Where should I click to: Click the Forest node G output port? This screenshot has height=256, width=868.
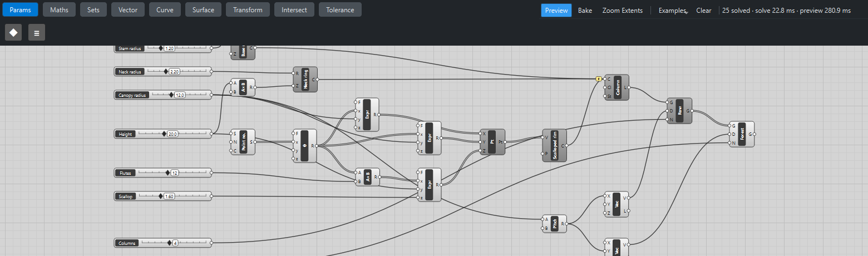pos(754,134)
